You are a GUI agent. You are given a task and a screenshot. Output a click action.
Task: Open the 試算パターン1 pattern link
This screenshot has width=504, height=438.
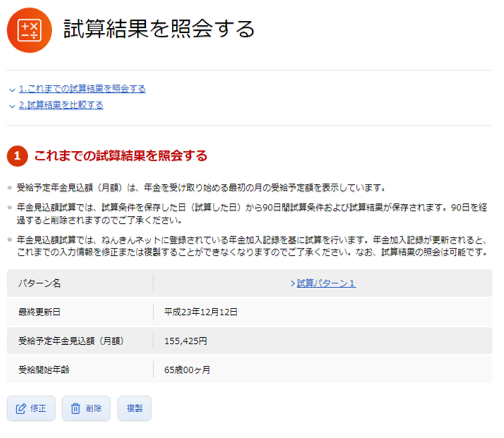point(326,284)
